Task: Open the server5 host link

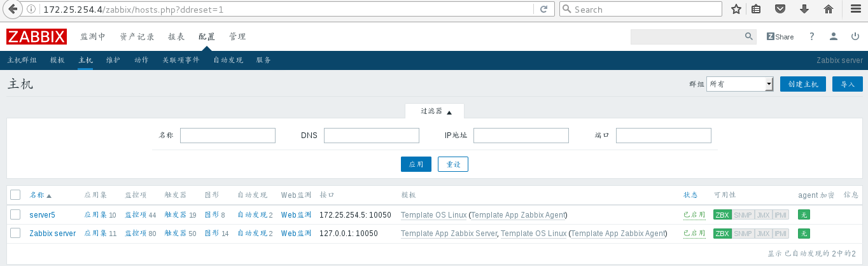Action: 42,215
